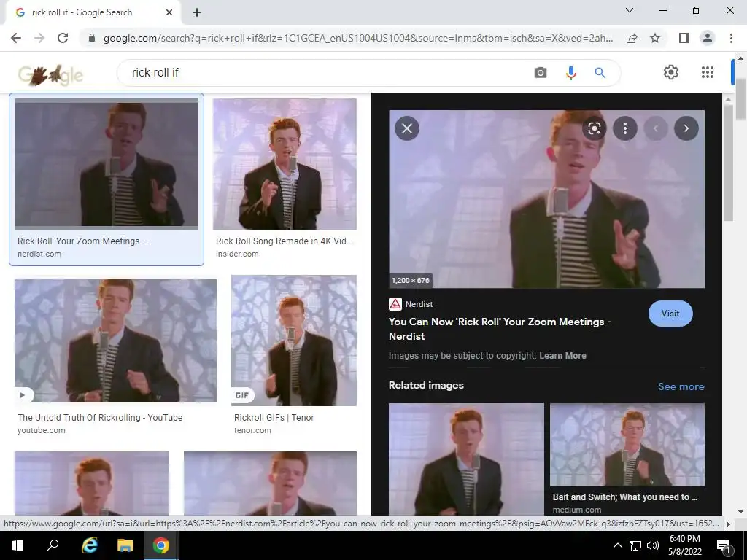Open the notification center icon
Screen dimensions: 747x560
tap(724, 546)
